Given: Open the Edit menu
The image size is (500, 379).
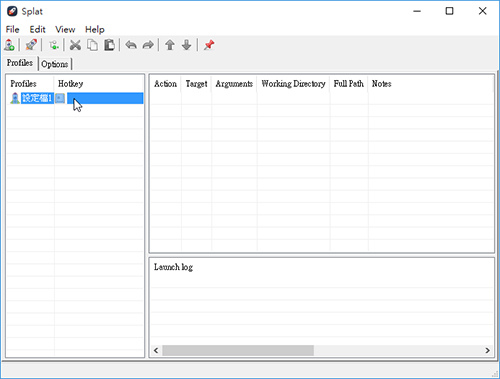Looking at the screenshot, I should 37,29.
